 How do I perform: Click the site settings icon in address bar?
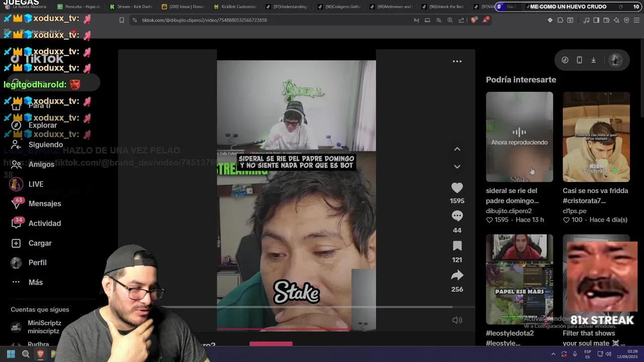point(134,20)
